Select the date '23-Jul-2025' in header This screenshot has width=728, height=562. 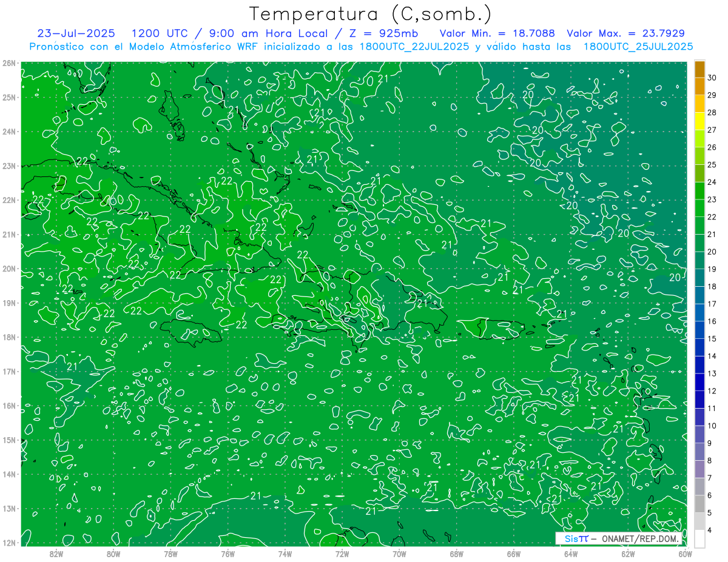75,33
